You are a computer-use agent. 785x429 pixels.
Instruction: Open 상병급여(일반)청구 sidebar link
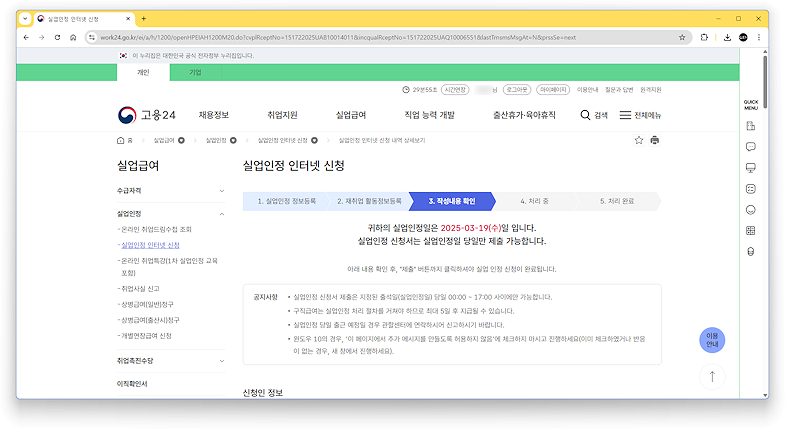click(147, 304)
